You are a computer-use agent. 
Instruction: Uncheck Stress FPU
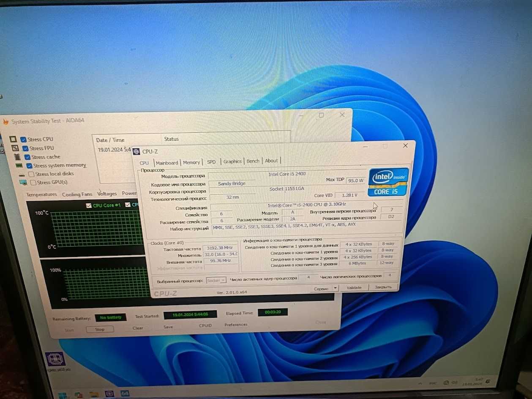(25, 148)
